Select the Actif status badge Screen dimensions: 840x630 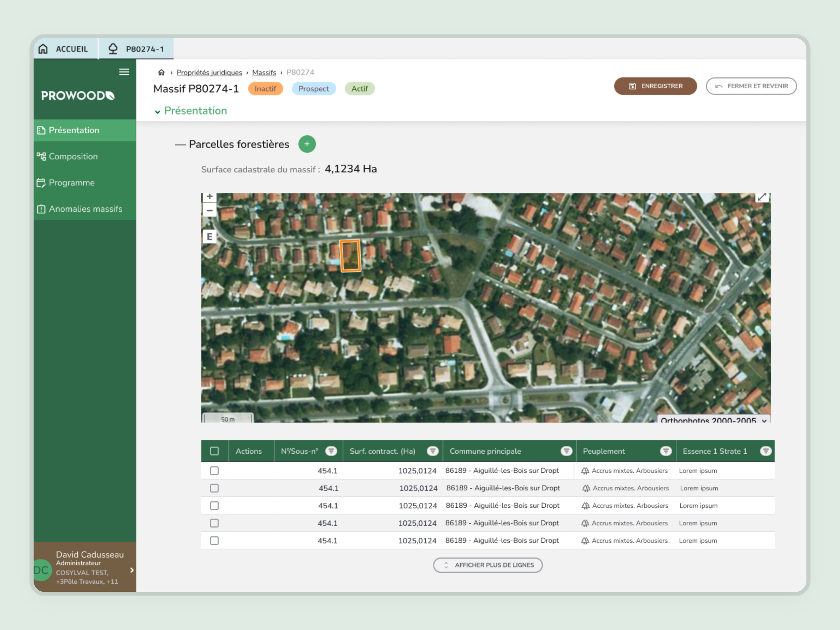click(360, 89)
